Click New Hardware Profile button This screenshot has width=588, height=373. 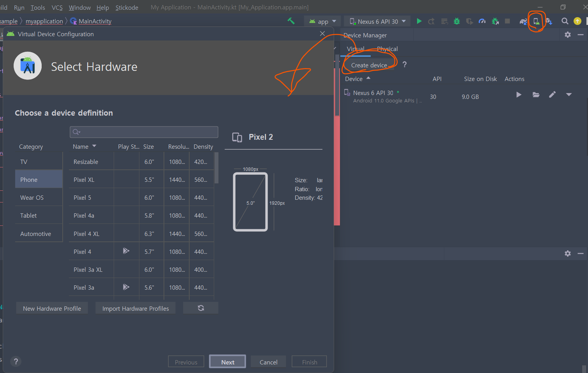pyautogui.click(x=52, y=308)
